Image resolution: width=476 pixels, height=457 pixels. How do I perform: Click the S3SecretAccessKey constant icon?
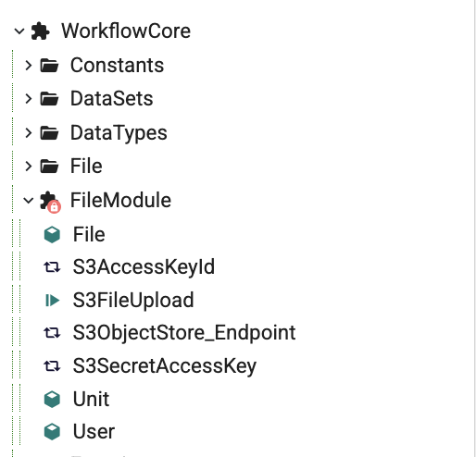52,366
